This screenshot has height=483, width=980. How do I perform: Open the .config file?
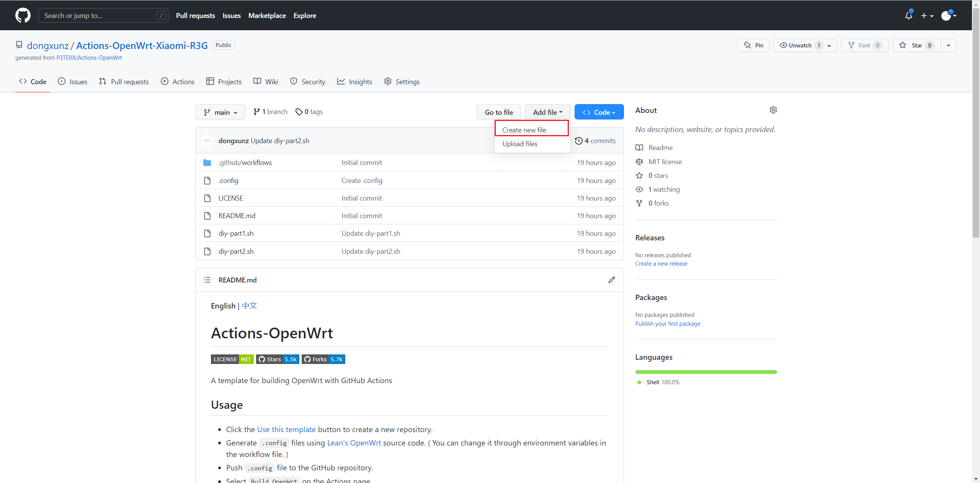pos(228,181)
